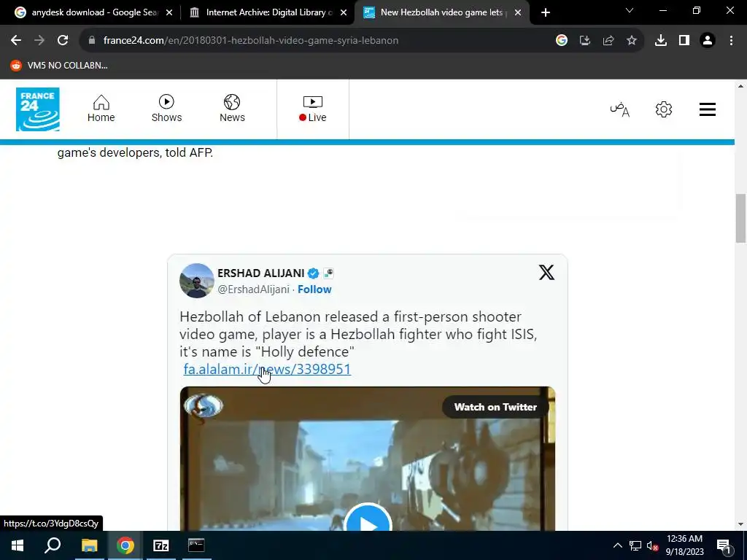The width and height of the screenshot is (747, 560).
Task: Open Chrome three-dot menu
Action: 731,41
